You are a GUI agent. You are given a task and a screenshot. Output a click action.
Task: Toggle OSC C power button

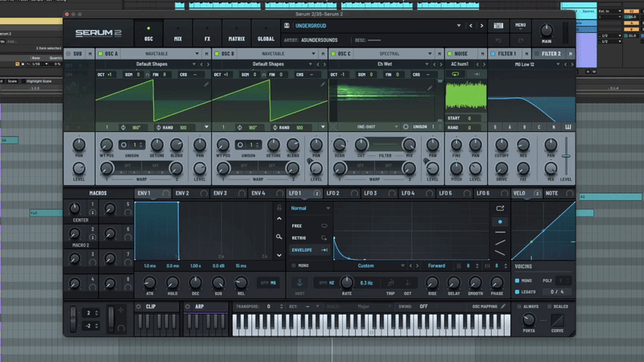(x=333, y=54)
